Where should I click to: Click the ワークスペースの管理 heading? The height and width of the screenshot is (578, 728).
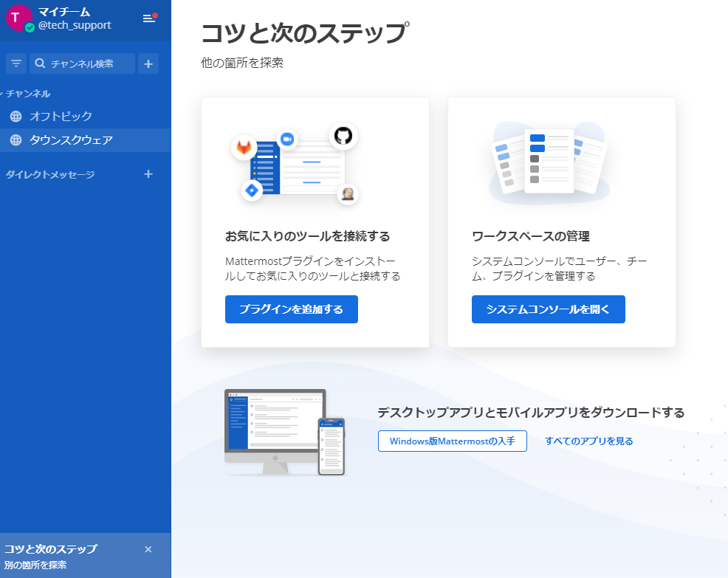tap(531, 236)
